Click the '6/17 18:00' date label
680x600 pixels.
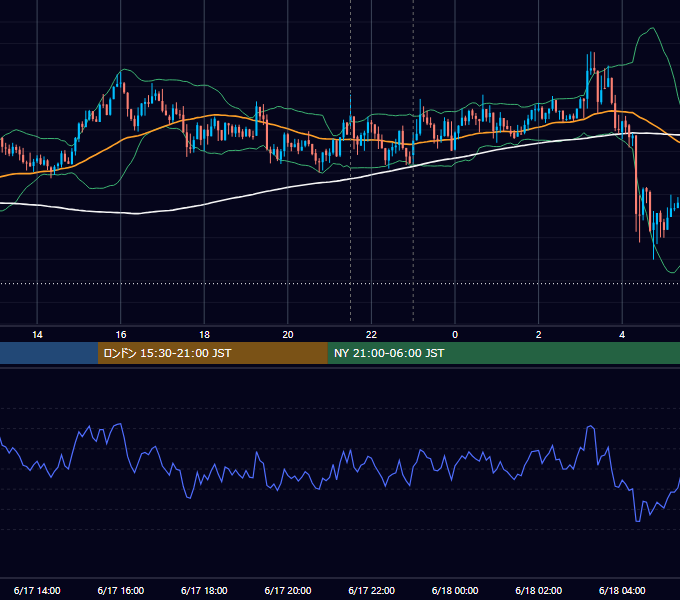tap(204, 590)
